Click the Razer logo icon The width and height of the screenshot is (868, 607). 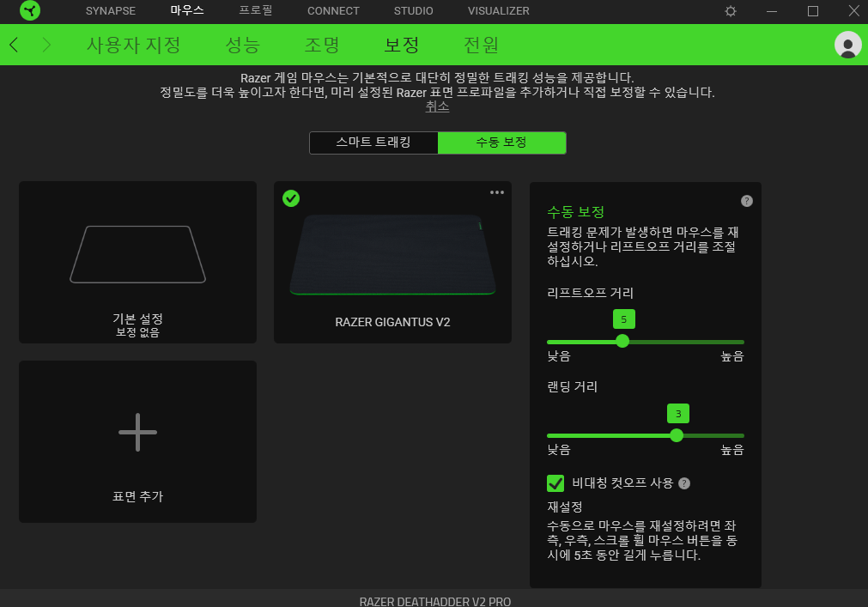30,10
